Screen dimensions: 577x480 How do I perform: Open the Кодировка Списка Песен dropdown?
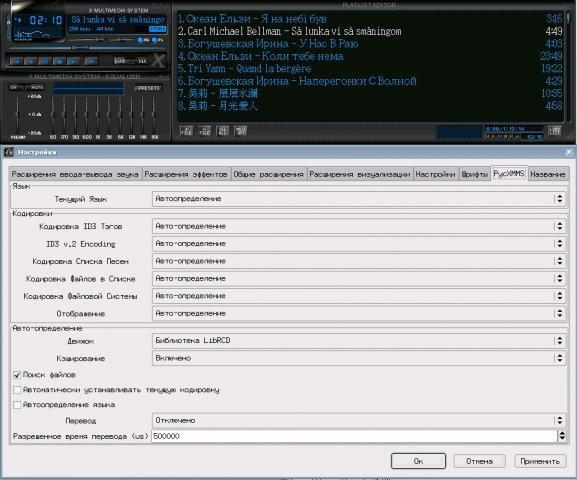[x=359, y=261]
